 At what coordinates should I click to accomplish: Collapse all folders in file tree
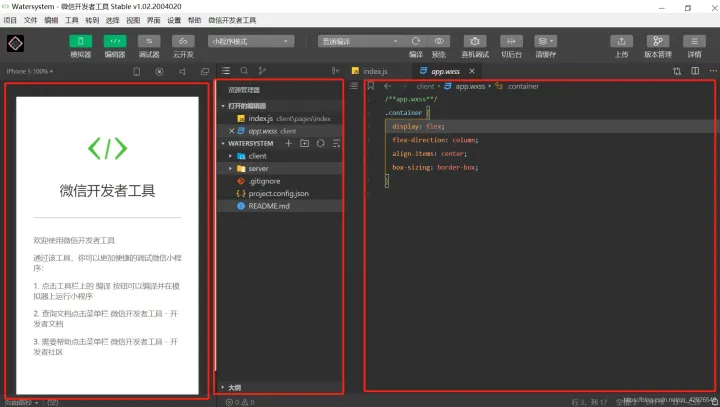point(336,143)
